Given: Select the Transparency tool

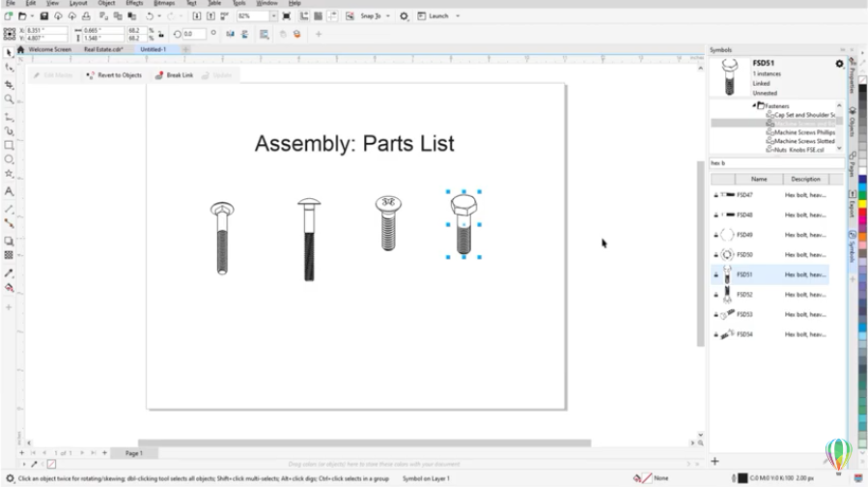Looking at the screenshot, I should coord(9,255).
